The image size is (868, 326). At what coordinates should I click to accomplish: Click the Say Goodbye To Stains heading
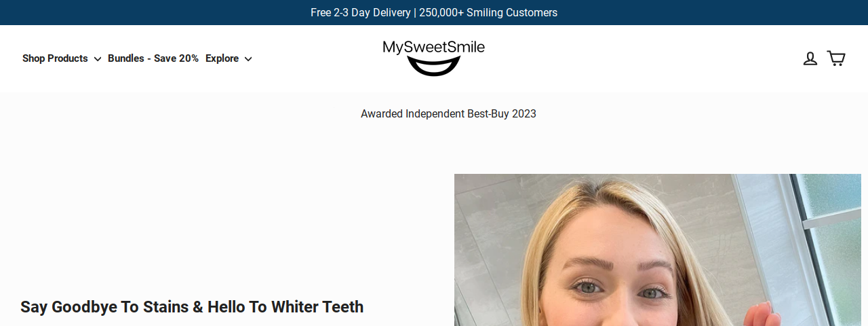[x=192, y=307]
